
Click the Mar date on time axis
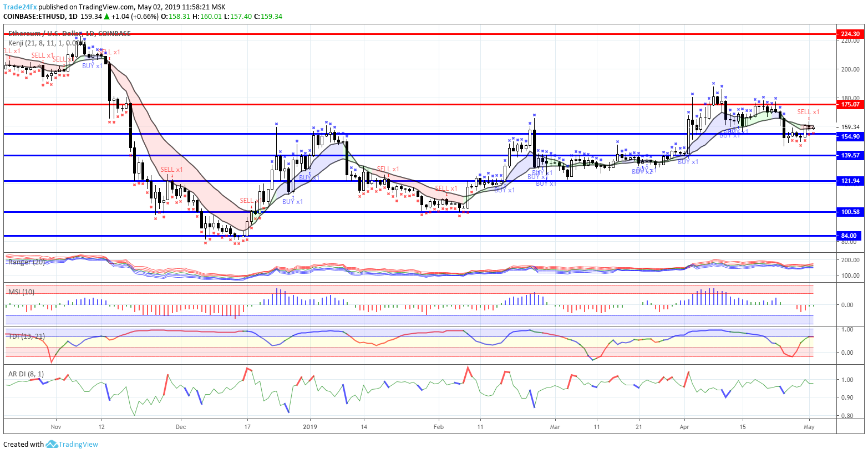point(555,427)
